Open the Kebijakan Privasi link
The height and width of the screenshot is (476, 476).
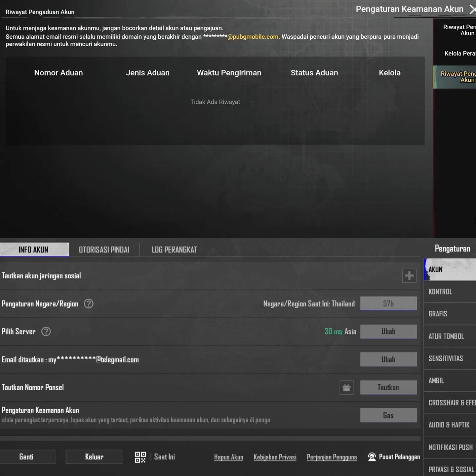pyautogui.click(x=275, y=457)
